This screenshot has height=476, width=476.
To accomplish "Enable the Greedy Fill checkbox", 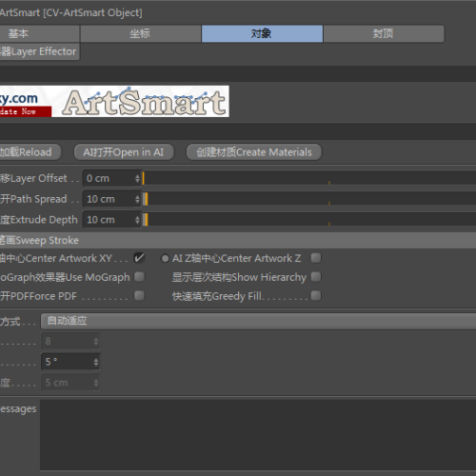I will pyautogui.click(x=316, y=296).
